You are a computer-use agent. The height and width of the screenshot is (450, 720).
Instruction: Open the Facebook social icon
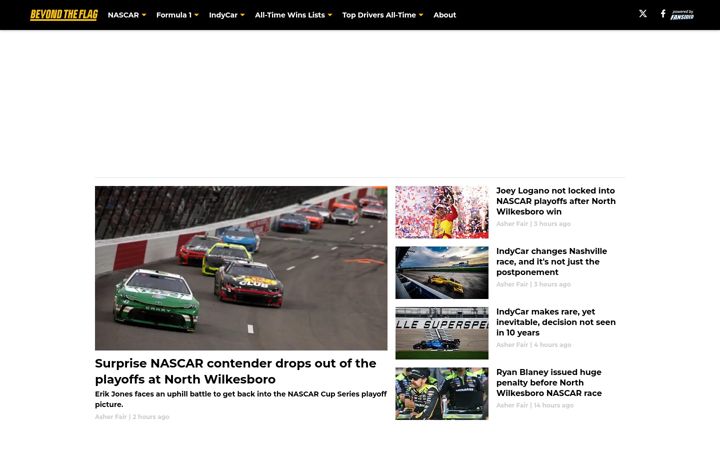(663, 14)
